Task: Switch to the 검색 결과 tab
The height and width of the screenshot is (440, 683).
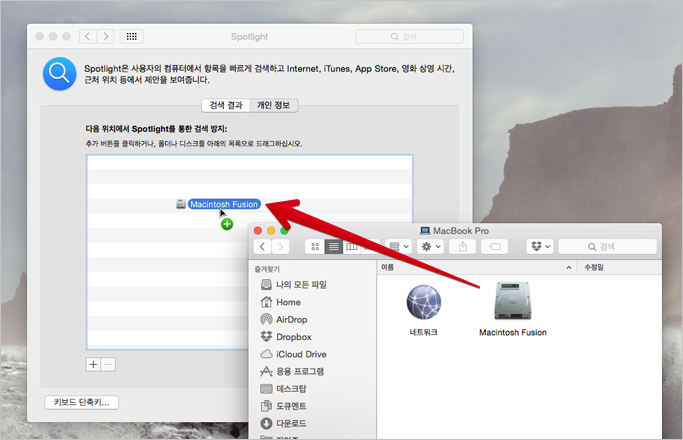Action: 226,105
